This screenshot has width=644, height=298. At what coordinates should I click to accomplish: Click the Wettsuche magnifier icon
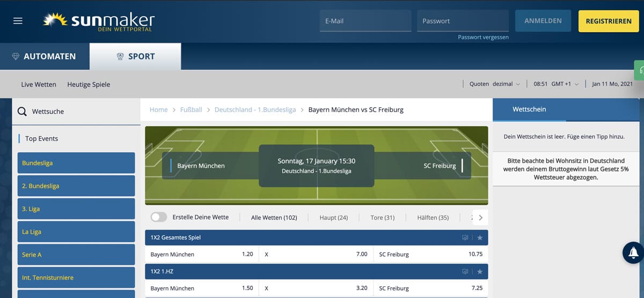tap(22, 111)
